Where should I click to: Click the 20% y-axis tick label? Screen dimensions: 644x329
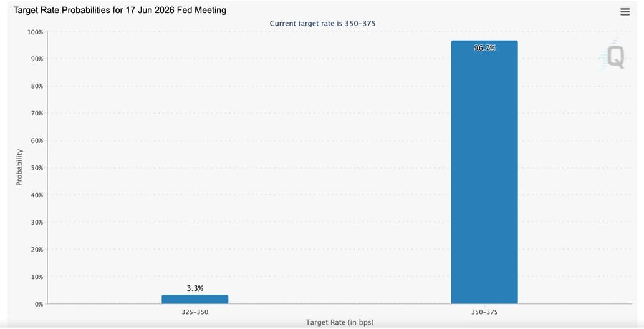tap(37, 250)
